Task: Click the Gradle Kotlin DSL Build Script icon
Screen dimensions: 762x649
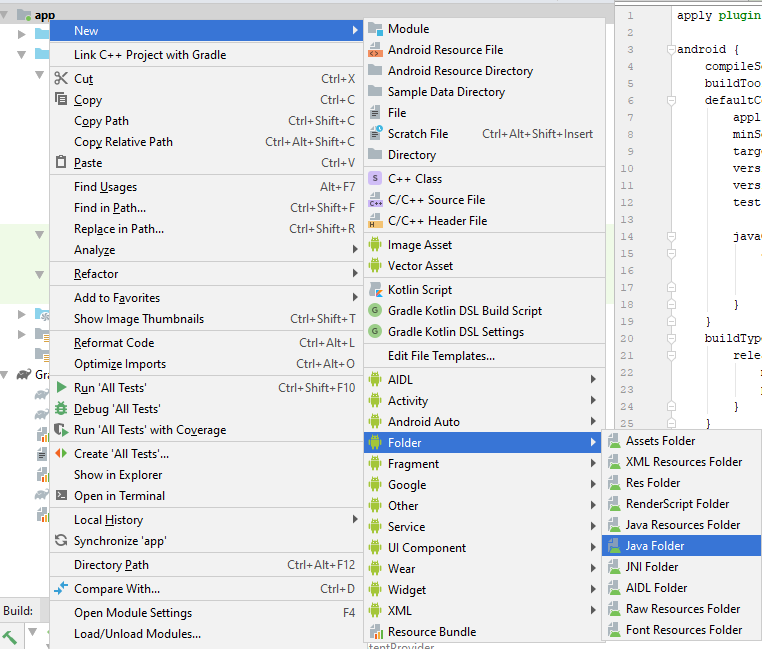Action: click(376, 311)
